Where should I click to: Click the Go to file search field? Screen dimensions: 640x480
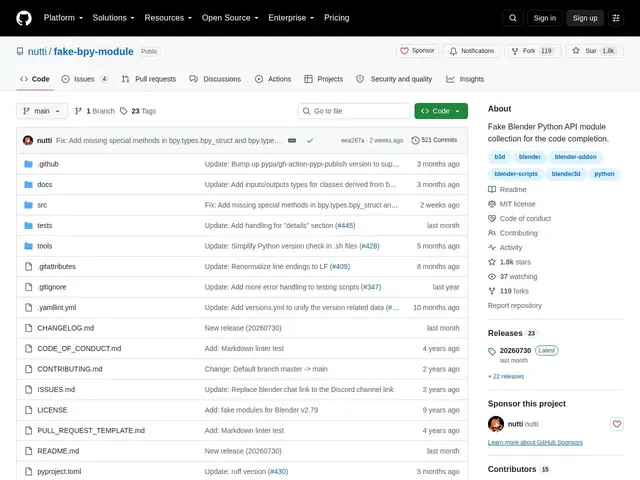click(354, 111)
